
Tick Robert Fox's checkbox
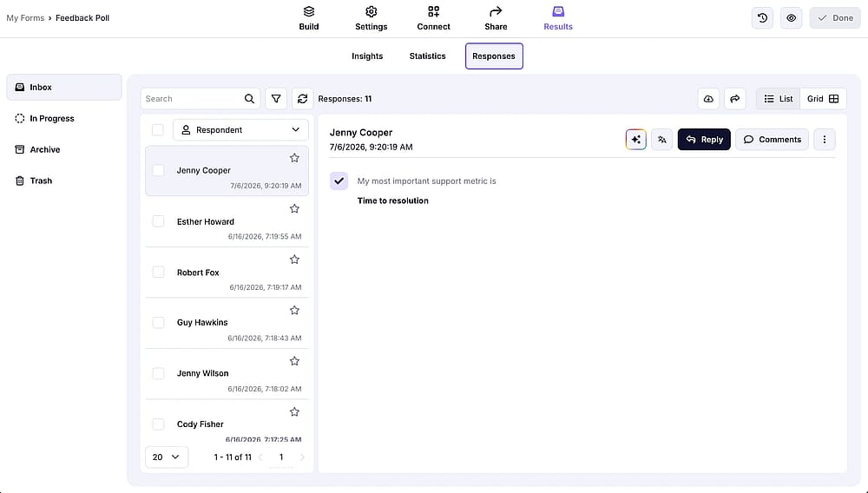(158, 272)
